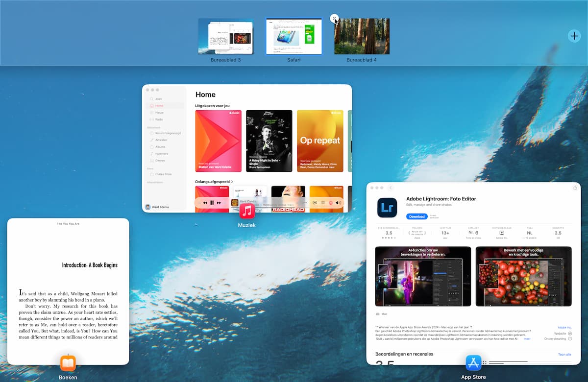This screenshot has height=382, width=588.
Task: Click the Adobe Lightroom: Foto Editor title
Action: [x=441, y=199]
